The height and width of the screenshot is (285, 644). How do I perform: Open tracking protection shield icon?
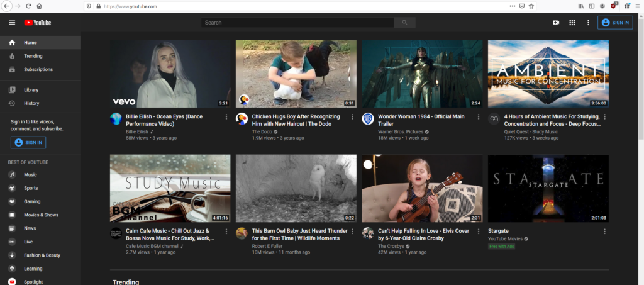89,6
